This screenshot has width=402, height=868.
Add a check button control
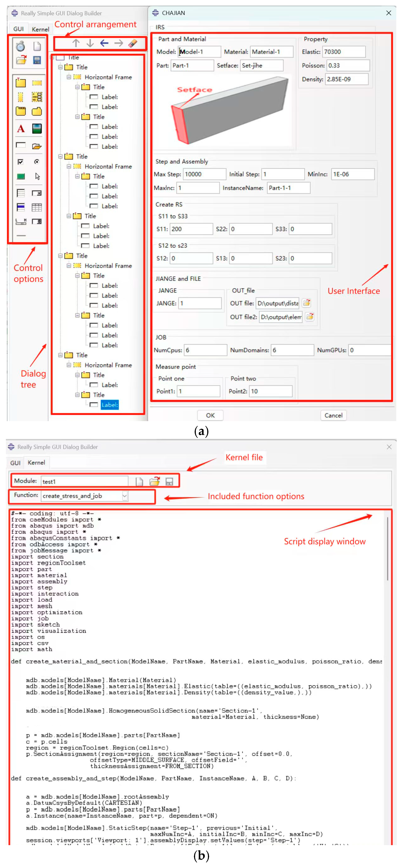pyautogui.click(x=21, y=162)
